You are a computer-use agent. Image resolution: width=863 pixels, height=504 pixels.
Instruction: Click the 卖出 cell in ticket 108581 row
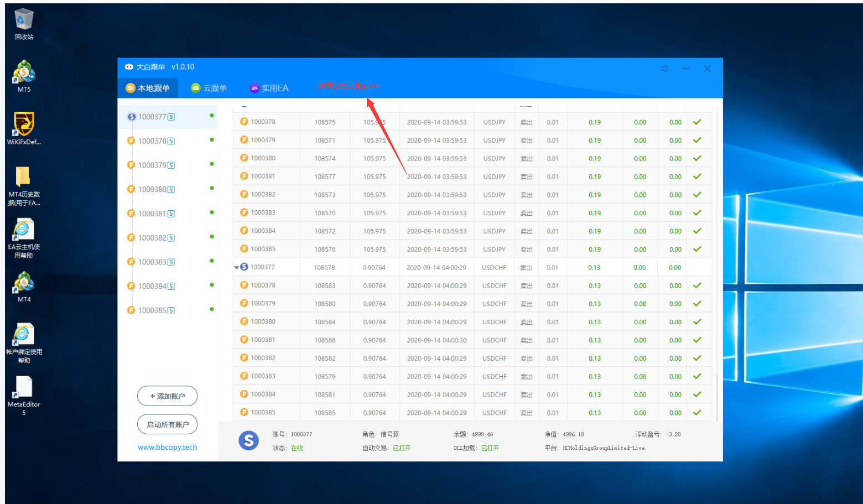(x=526, y=395)
